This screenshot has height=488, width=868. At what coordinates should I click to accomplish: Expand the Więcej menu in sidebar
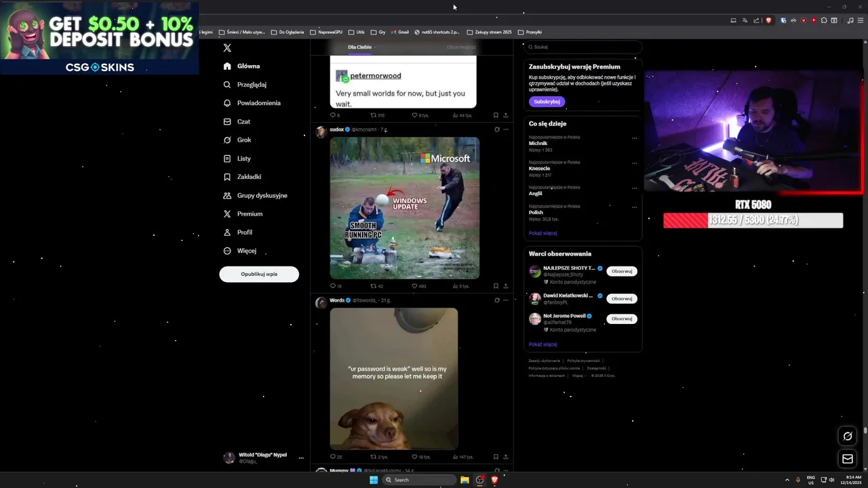pos(239,251)
